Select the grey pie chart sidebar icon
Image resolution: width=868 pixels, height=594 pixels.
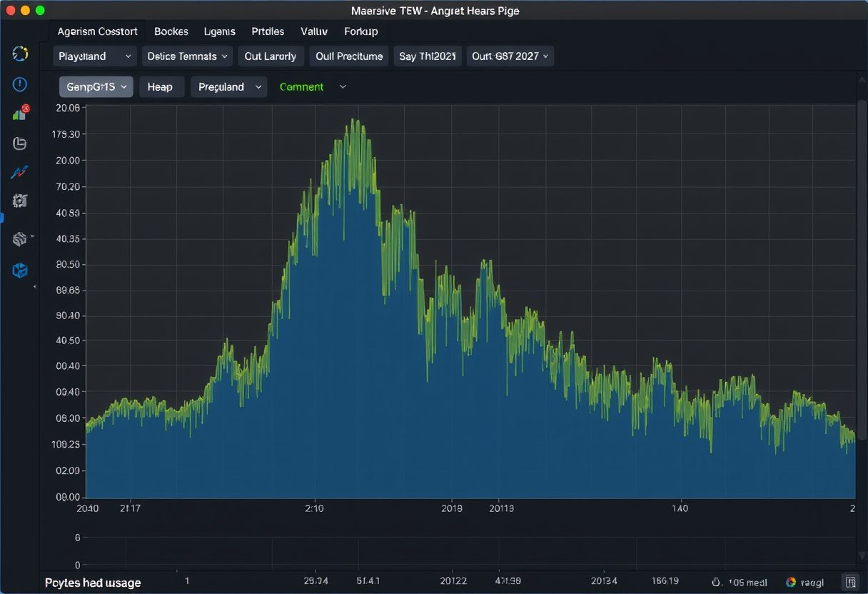tap(20, 144)
